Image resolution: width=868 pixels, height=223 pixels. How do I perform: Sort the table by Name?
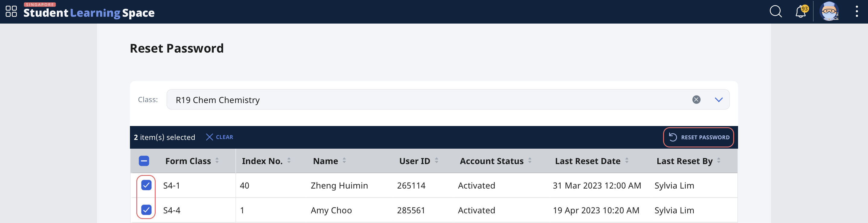[344, 161]
